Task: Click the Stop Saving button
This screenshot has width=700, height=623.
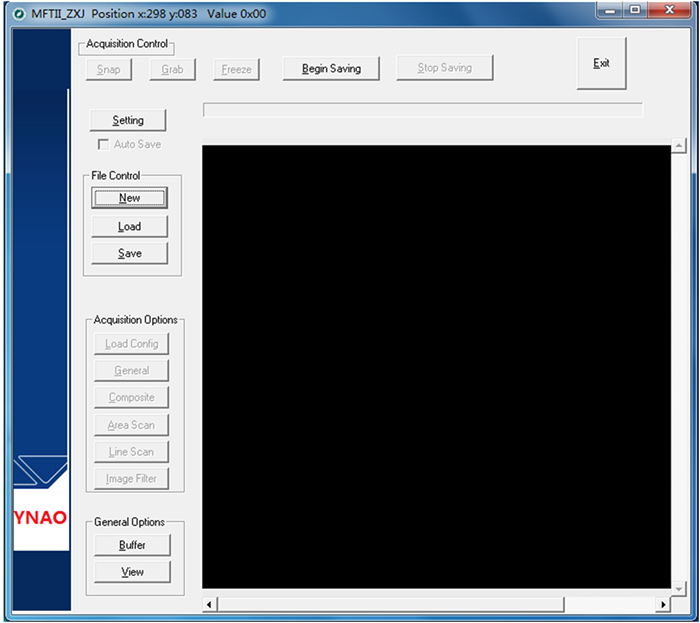Action: click(444, 68)
